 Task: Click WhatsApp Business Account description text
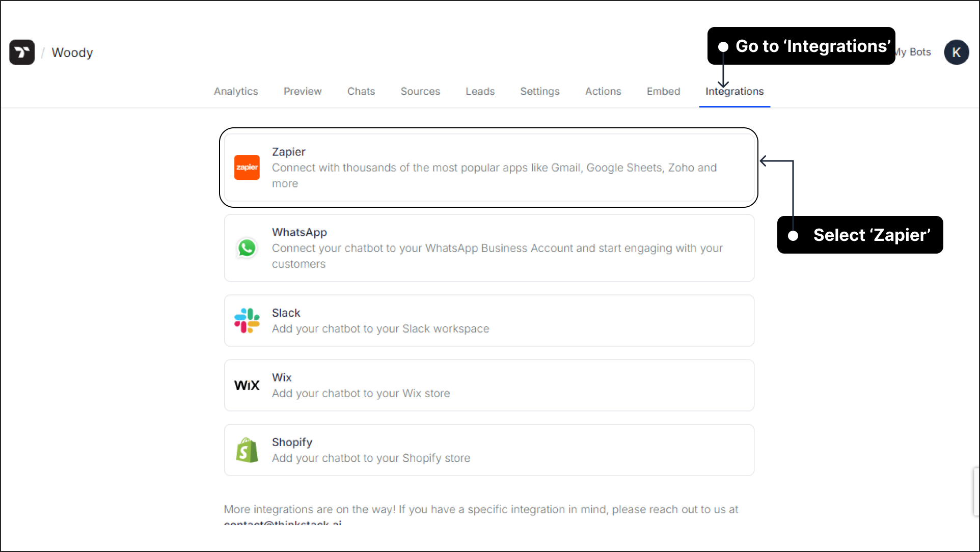[x=497, y=256]
